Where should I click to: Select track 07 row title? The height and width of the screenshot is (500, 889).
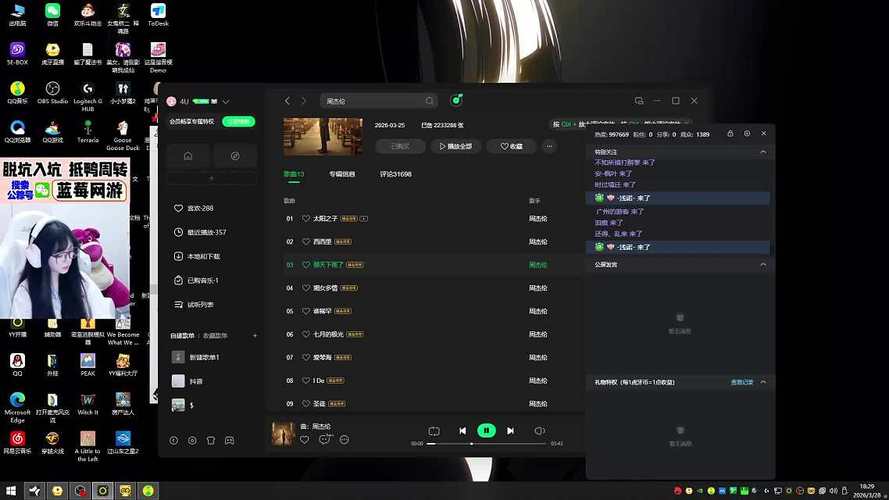[x=322, y=357]
